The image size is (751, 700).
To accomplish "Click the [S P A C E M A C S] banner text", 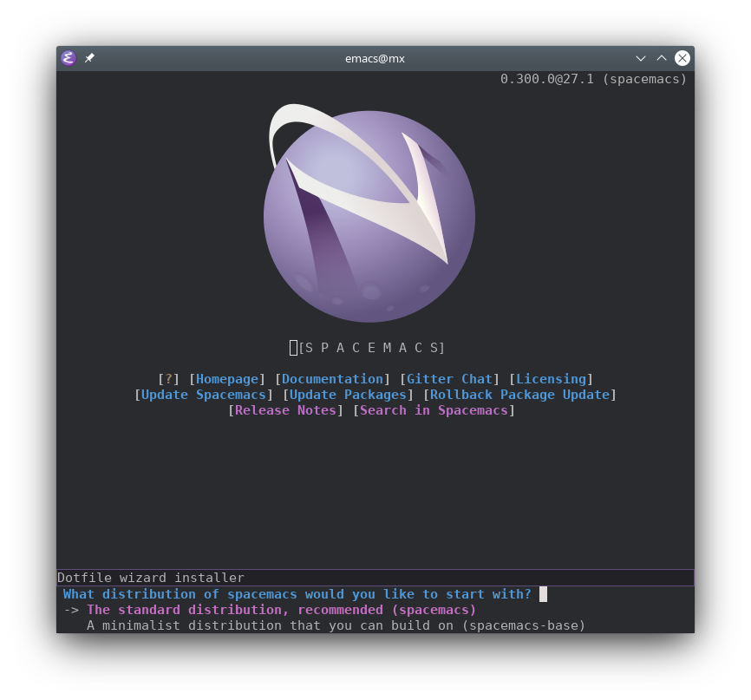I will click(372, 348).
